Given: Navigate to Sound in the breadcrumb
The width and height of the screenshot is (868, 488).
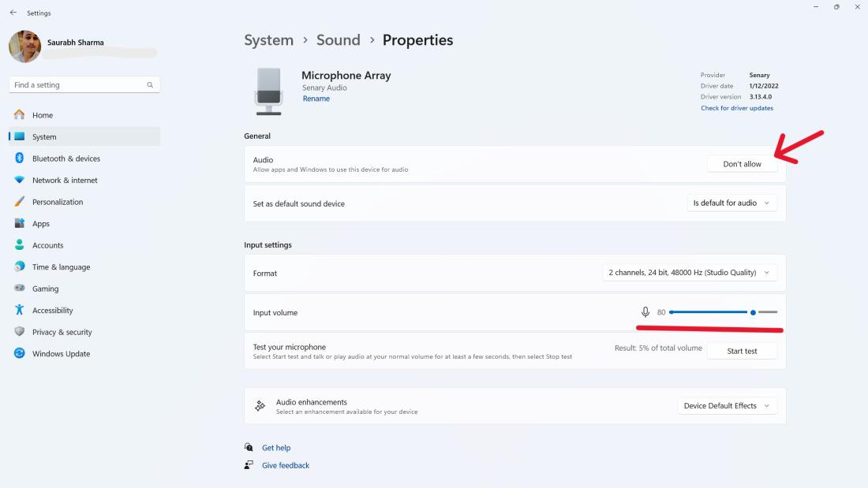Looking at the screenshot, I should click(338, 40).
